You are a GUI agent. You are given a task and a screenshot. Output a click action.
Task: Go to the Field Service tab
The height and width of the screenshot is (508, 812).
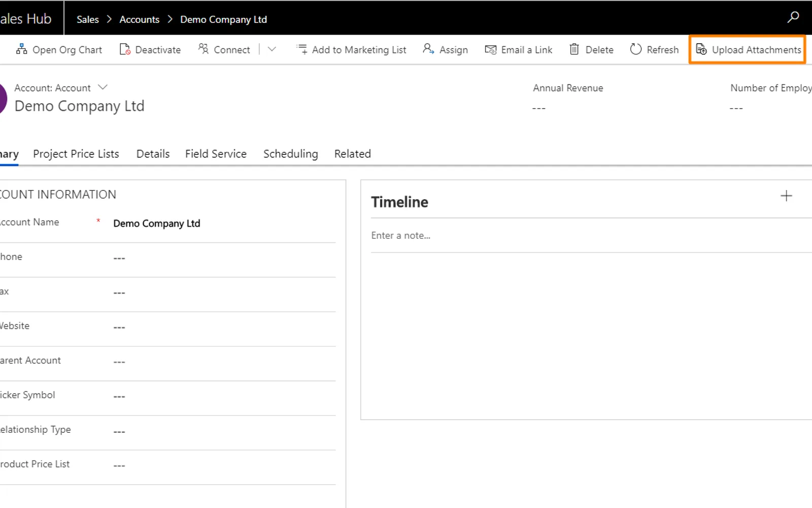(216, 154)
